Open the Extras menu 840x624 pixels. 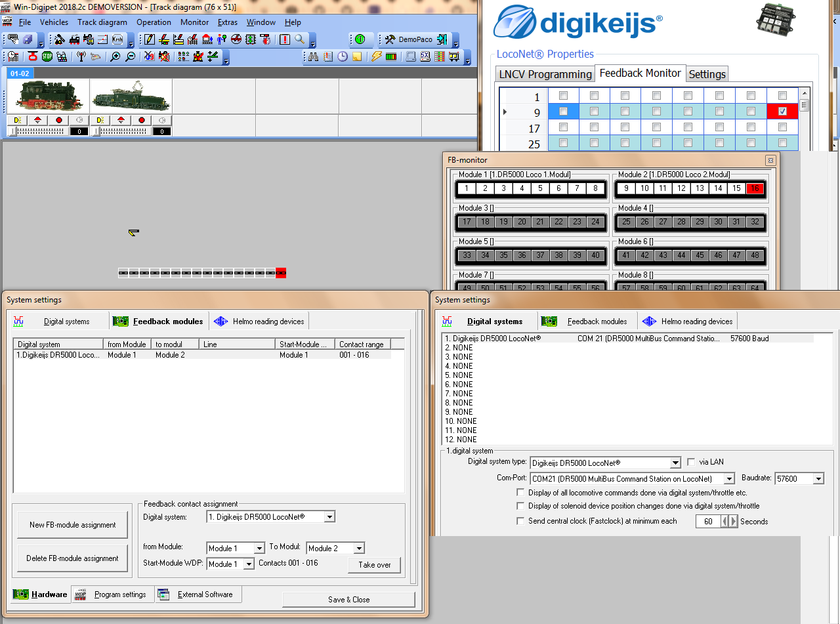[x=228, y=22]
